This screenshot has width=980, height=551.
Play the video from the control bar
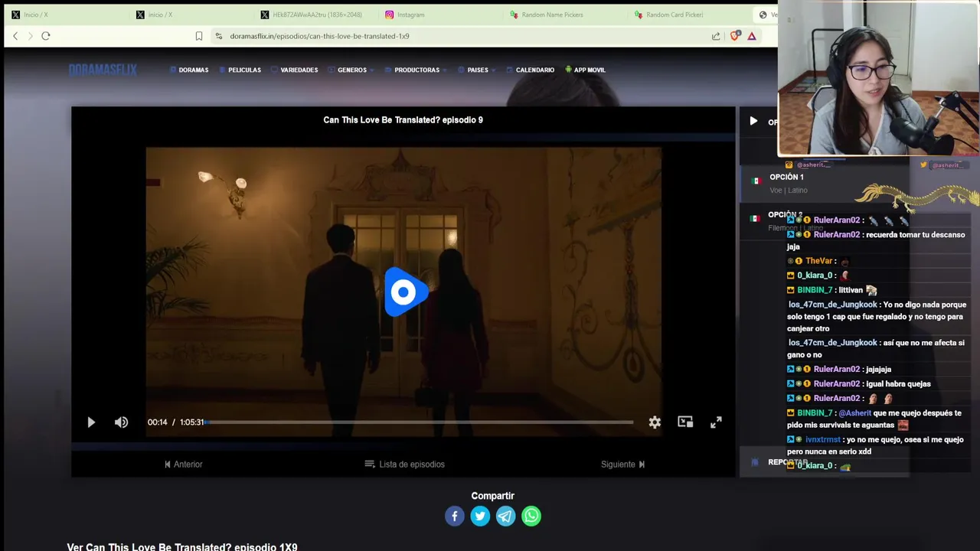[91, 422]
